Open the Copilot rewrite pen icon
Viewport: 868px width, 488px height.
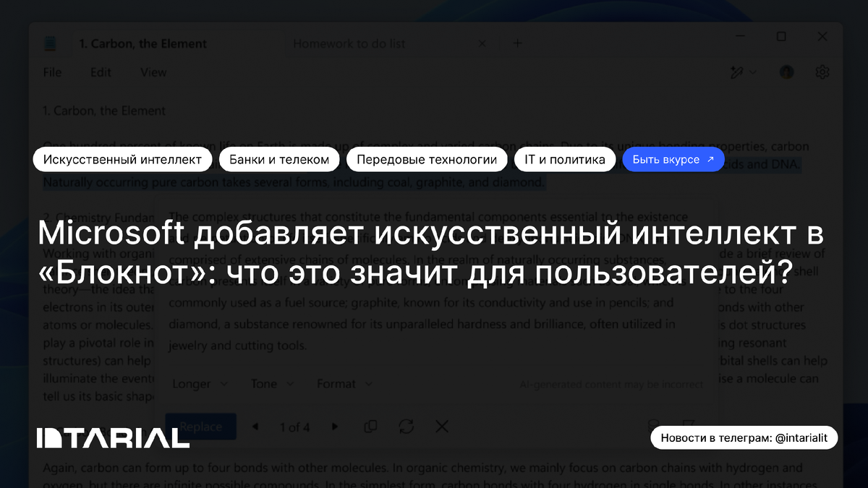737,72
